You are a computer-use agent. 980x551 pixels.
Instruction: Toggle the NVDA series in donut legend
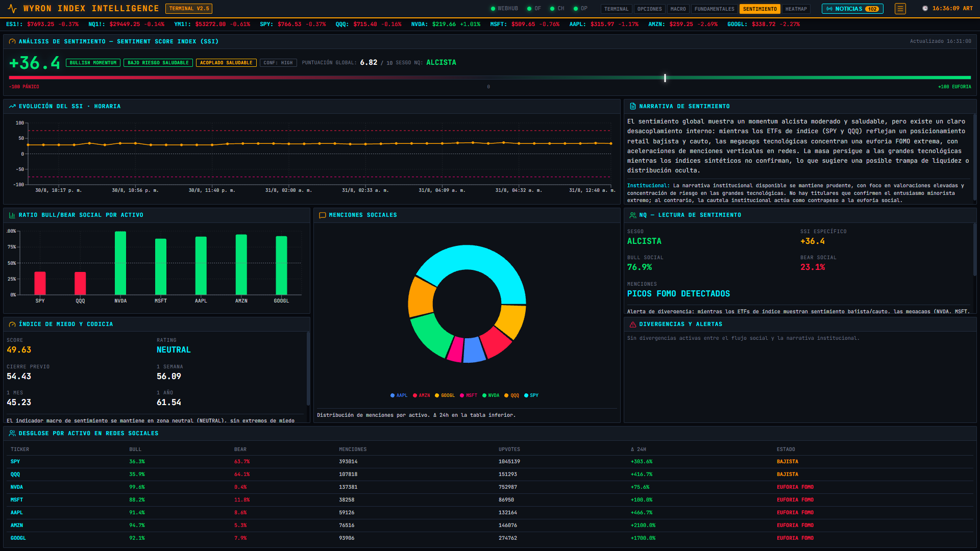491,395
